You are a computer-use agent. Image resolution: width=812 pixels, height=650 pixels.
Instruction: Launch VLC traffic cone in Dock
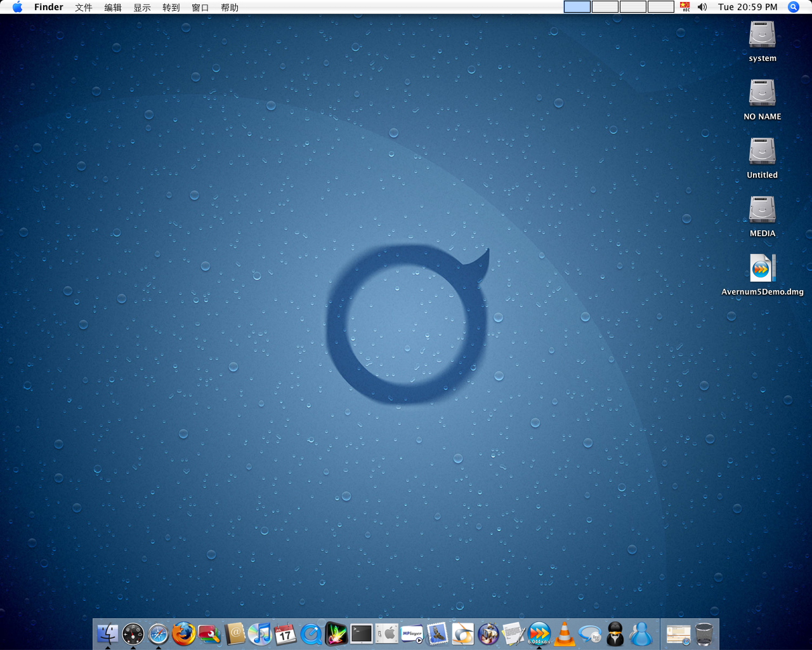click(x=565, y=633)
